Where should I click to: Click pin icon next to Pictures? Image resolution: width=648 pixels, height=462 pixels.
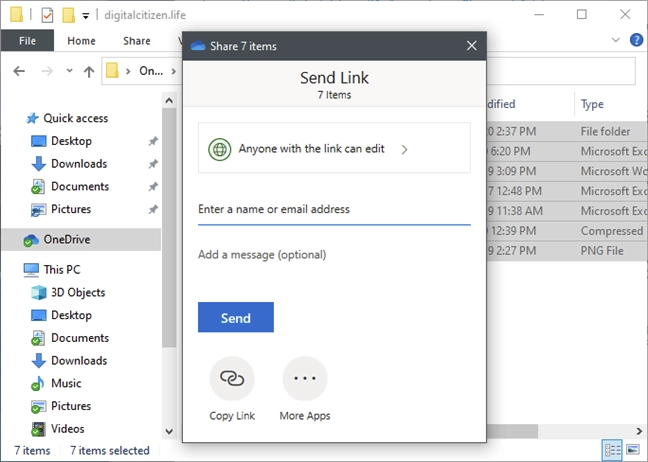click(153, 210)
